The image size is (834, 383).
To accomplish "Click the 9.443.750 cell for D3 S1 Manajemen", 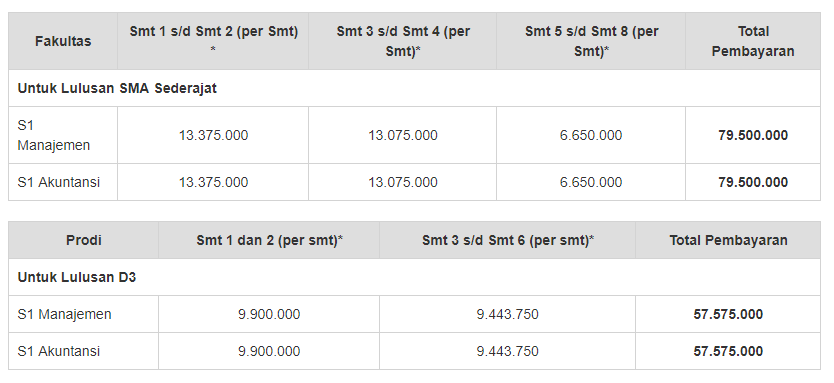I will 507,314.
